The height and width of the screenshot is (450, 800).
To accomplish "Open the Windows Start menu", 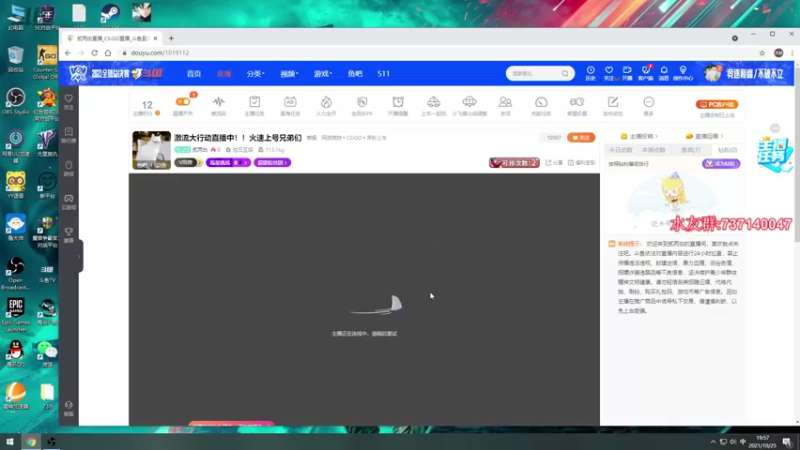I will (10, 442).
